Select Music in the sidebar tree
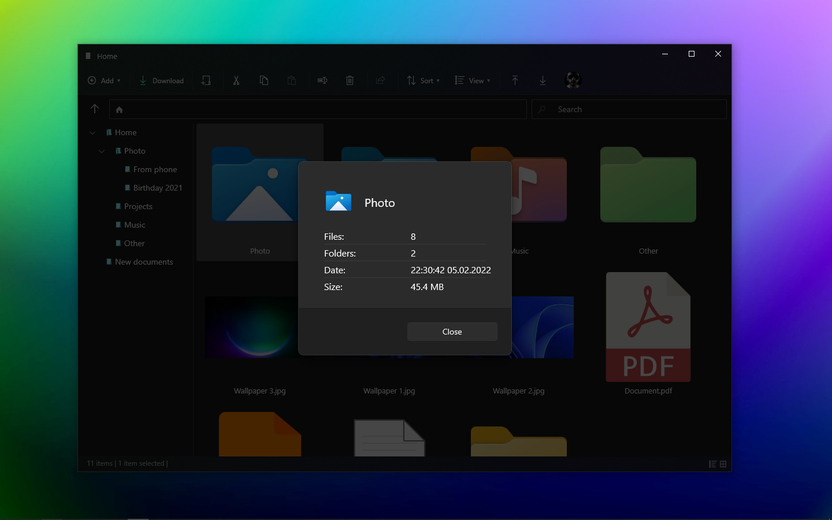This screenshot has width=832, height=520. [x=134, y=225]
